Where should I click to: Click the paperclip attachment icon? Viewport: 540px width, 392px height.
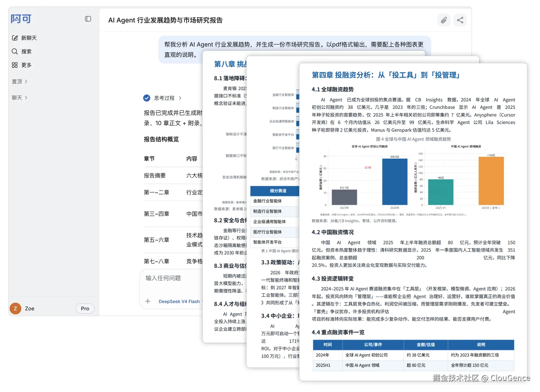tap(444, 20)
